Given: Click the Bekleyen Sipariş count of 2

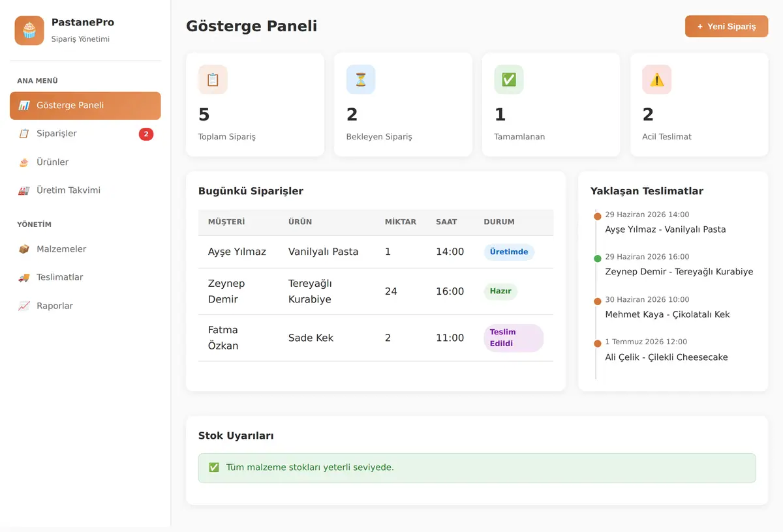Looking at the screenshot, I should (352, 115).
